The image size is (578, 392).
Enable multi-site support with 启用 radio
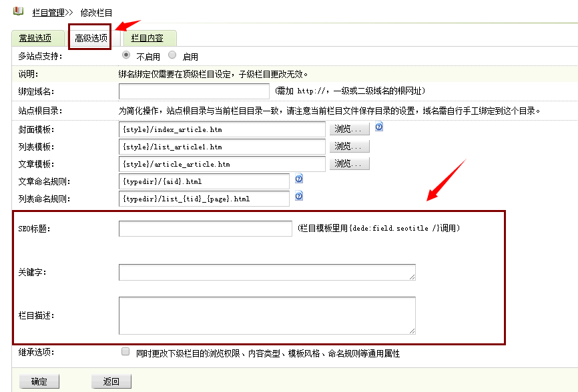coord(172,56)
